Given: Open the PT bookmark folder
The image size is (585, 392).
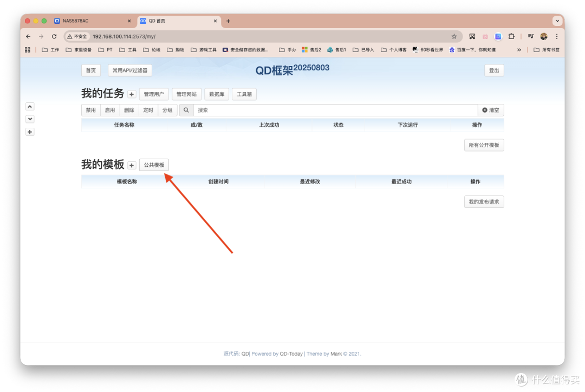Looking at the screenshot, I should pyautogui.click(x=105, y=50).
